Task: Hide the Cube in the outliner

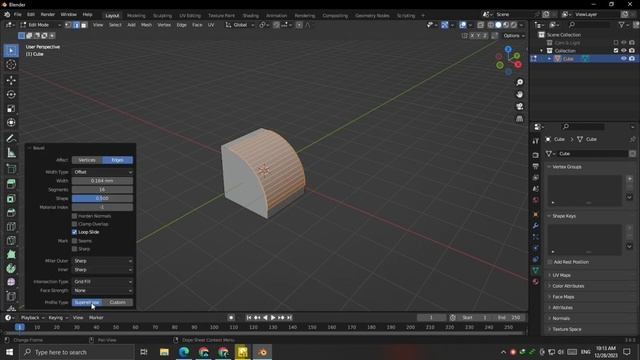Action: (x=624, y=59)
